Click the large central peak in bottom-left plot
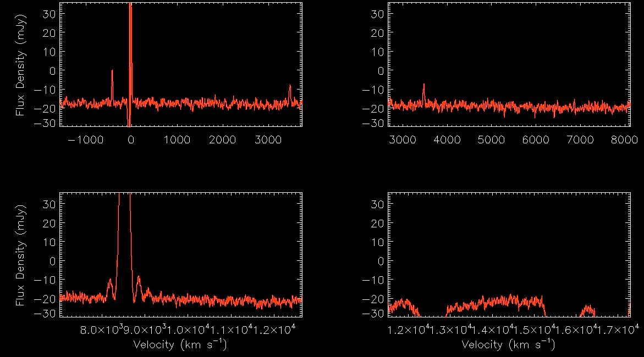This screenshot has width=644, height=357. pos(124,231)
